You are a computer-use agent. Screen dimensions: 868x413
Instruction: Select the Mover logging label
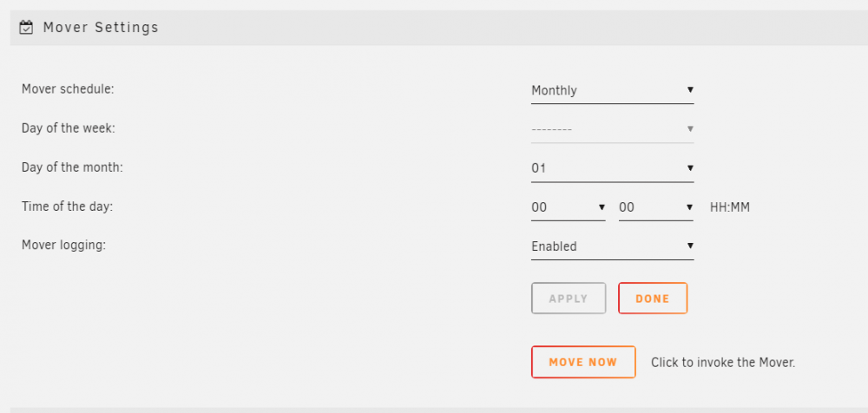pyautogui.click(x=63, y=245)
